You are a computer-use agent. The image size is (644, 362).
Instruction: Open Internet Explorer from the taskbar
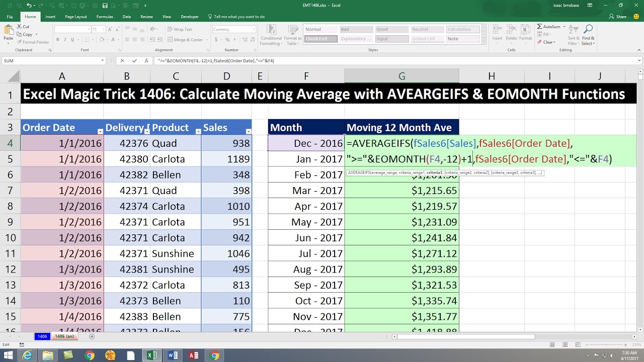(27, 355)
